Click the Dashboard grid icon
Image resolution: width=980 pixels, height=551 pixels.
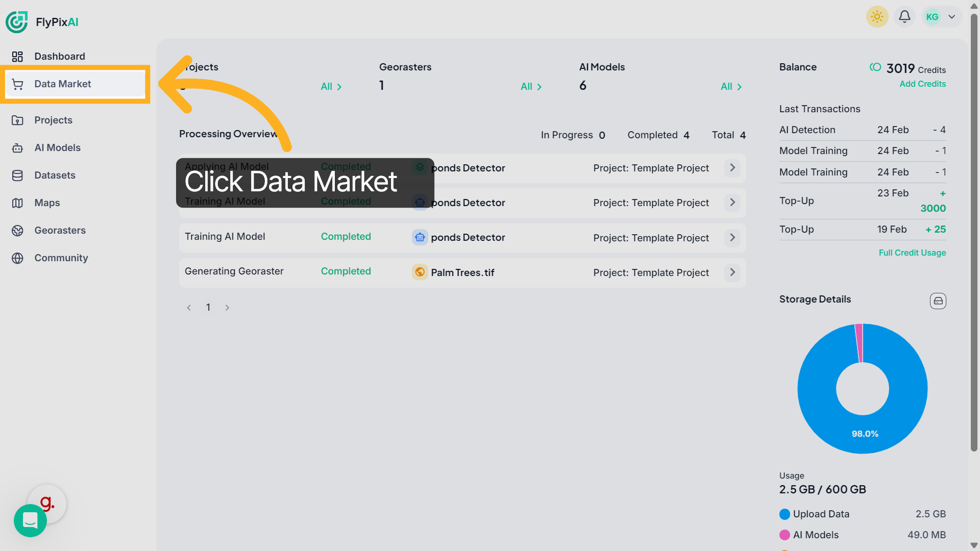tap(17, 57)
